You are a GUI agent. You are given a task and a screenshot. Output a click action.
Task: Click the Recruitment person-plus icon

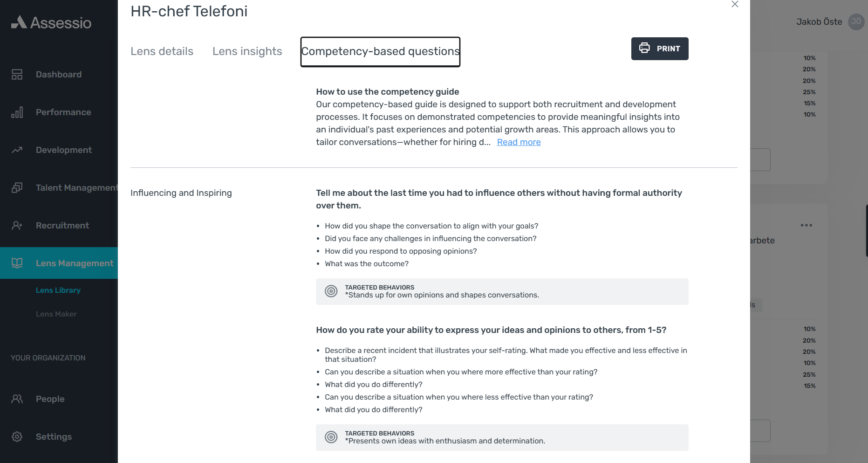17,225
